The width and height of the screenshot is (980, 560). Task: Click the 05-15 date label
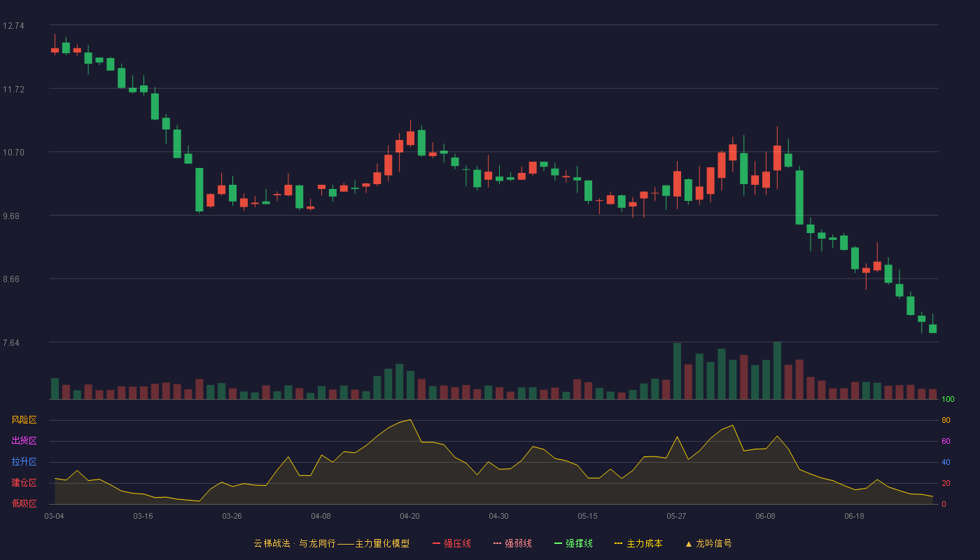point(587,516)
